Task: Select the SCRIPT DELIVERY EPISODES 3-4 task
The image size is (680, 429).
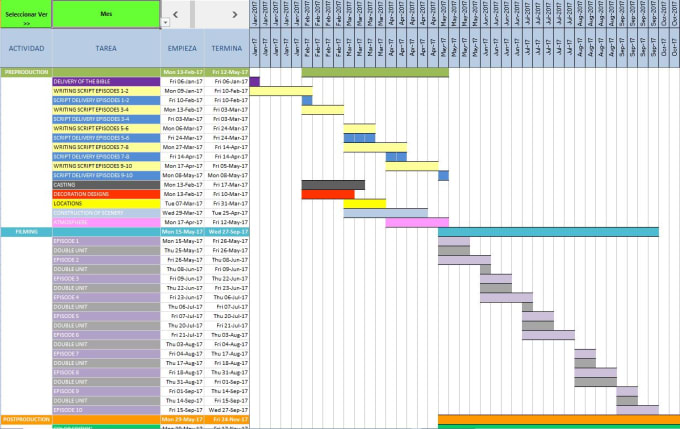Action: pos(106,119)
